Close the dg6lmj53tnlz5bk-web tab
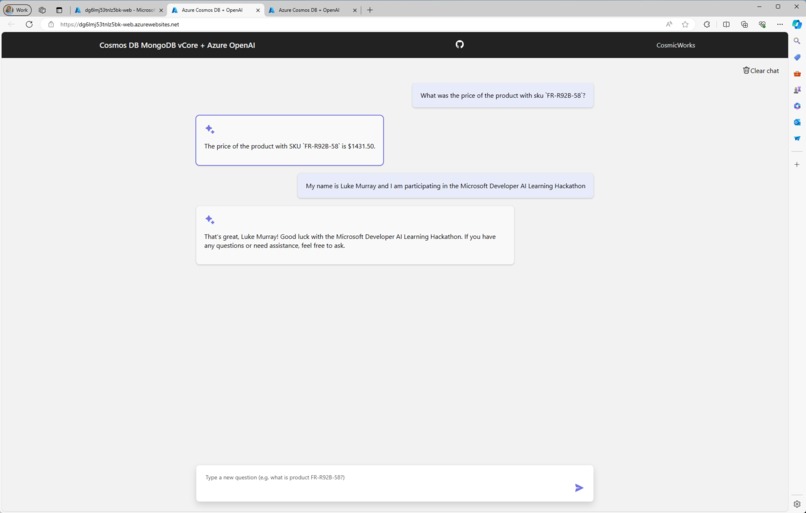806x513 pixels. point(161,10)
